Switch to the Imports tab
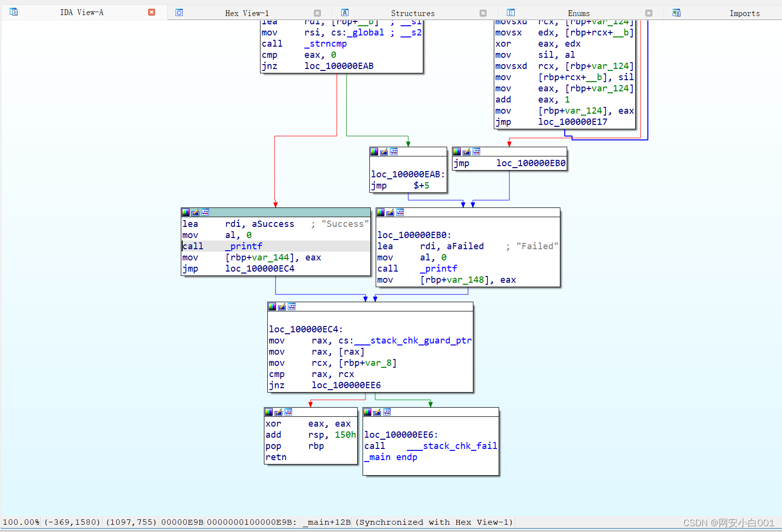782x532 pixels. (745, 12)
